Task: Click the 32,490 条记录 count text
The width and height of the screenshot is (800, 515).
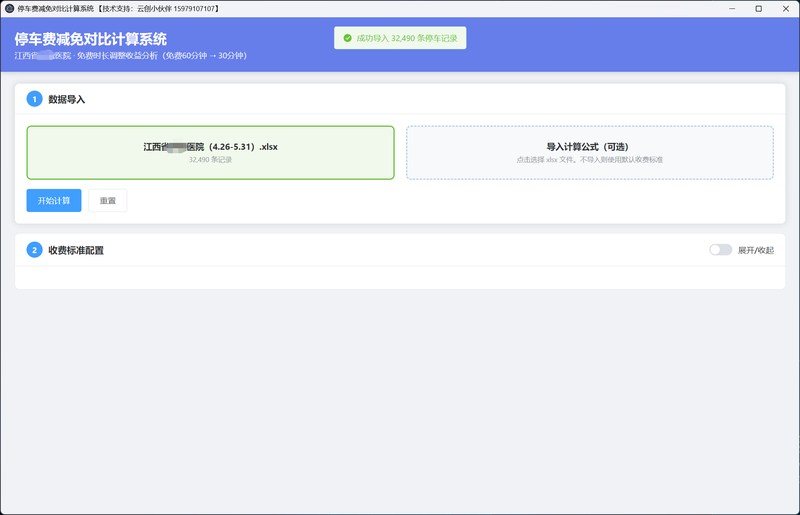Action: point(210,160)
